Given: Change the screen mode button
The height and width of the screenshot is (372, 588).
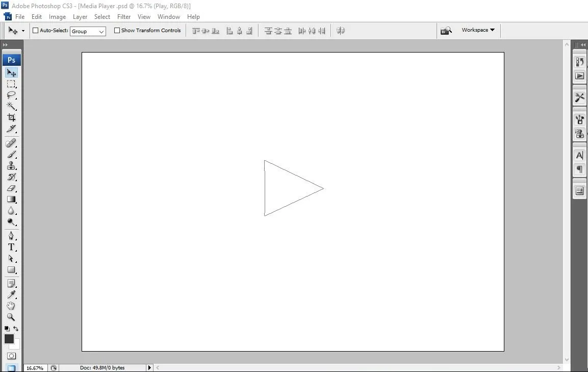Looking at the screenshot, I should point(11,368).
